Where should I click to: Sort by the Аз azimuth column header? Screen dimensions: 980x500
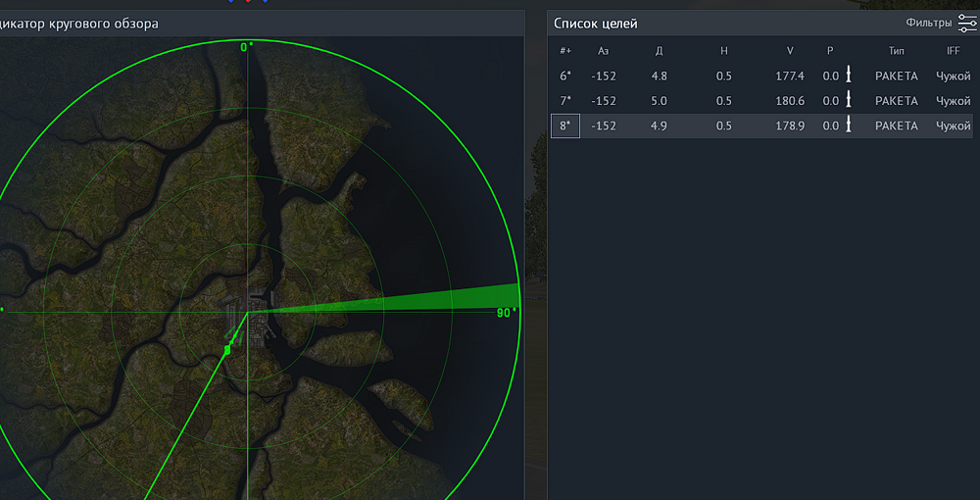[603, 51]
